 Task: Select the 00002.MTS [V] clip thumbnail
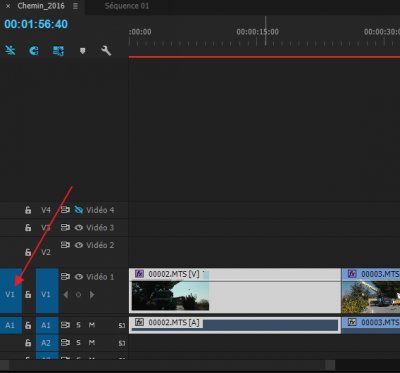[x=170, y=296]
